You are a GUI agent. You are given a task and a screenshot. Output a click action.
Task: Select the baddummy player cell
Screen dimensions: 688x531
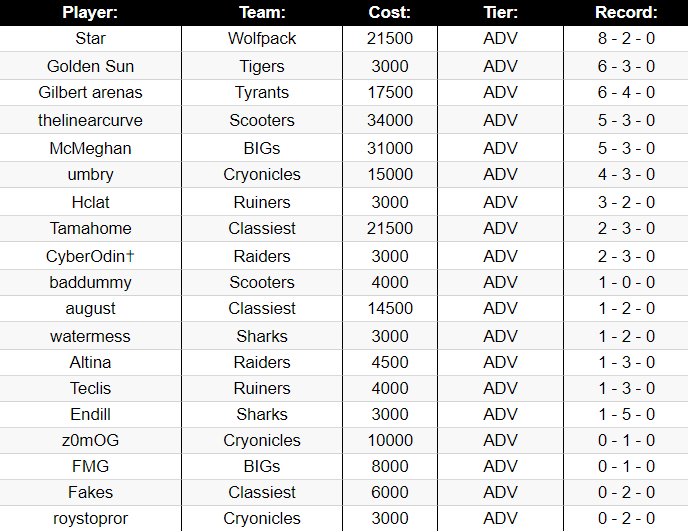(x=90, y=283)
